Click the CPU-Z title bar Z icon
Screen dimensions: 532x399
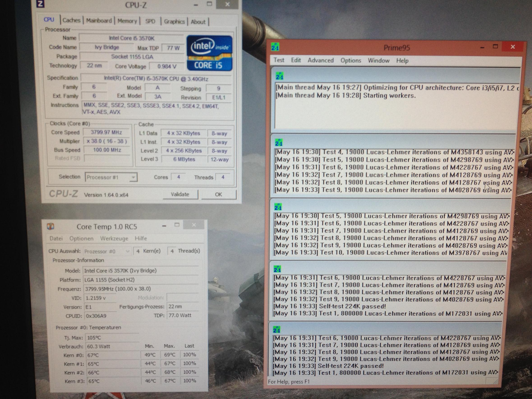pyautogui.click(x=40, y=4)
